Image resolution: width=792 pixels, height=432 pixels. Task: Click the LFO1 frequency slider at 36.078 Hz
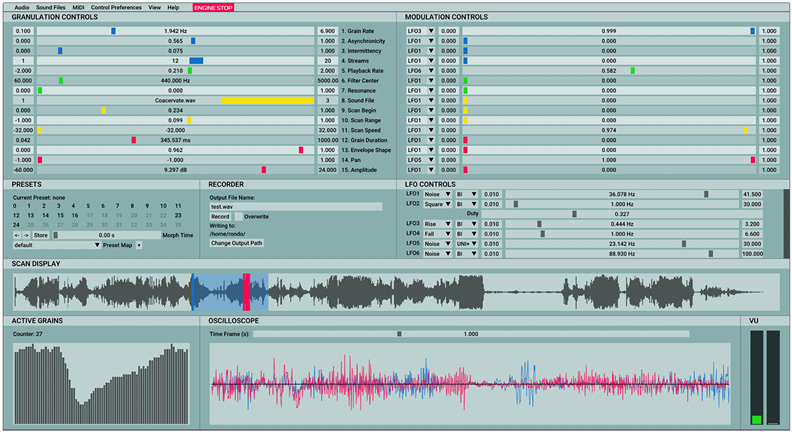pos(622,194)
